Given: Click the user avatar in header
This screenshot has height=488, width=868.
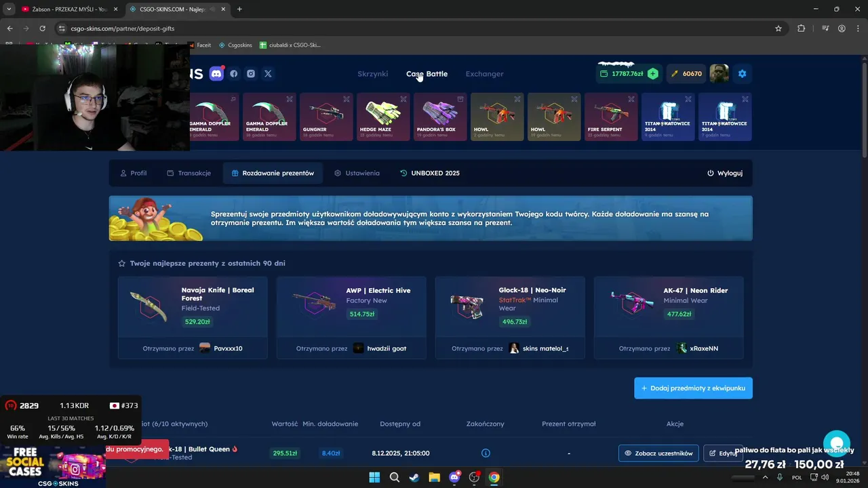Looking at the screenshot, I should coord(719,74).
